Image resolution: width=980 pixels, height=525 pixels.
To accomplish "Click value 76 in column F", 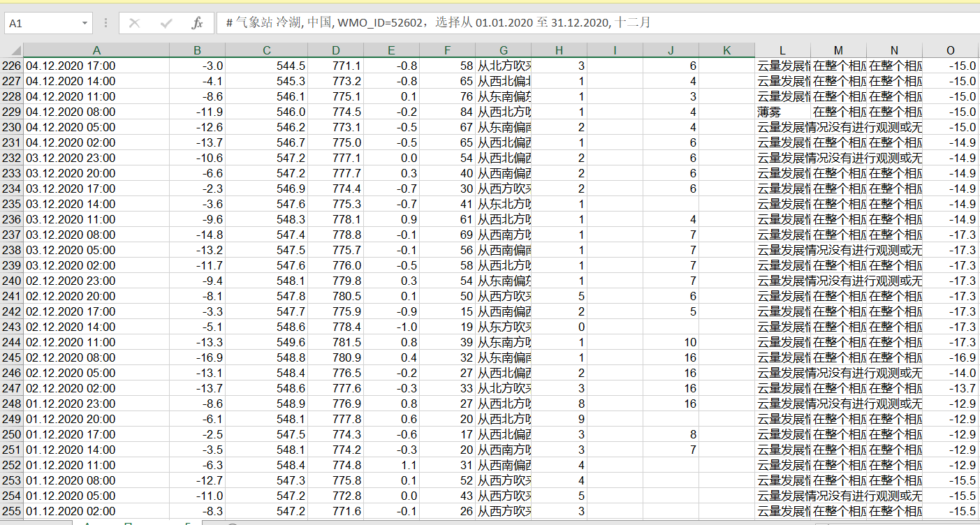I will click(447, 96).
